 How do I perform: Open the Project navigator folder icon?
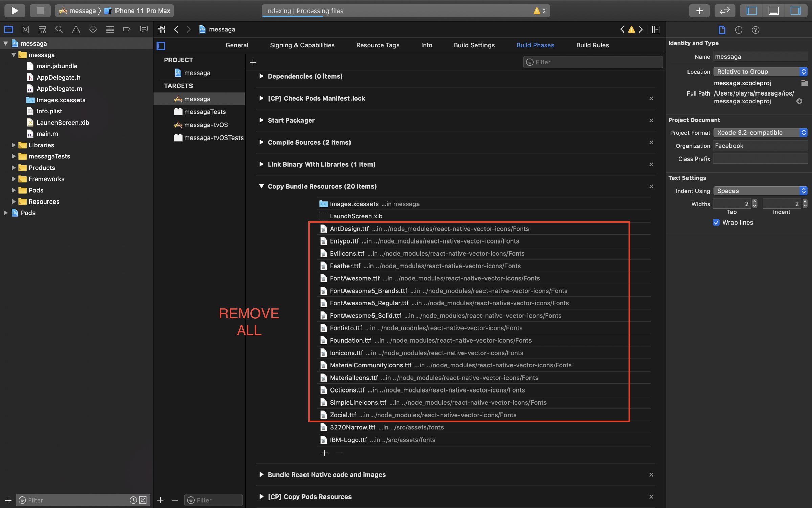[x=8, y=29]
